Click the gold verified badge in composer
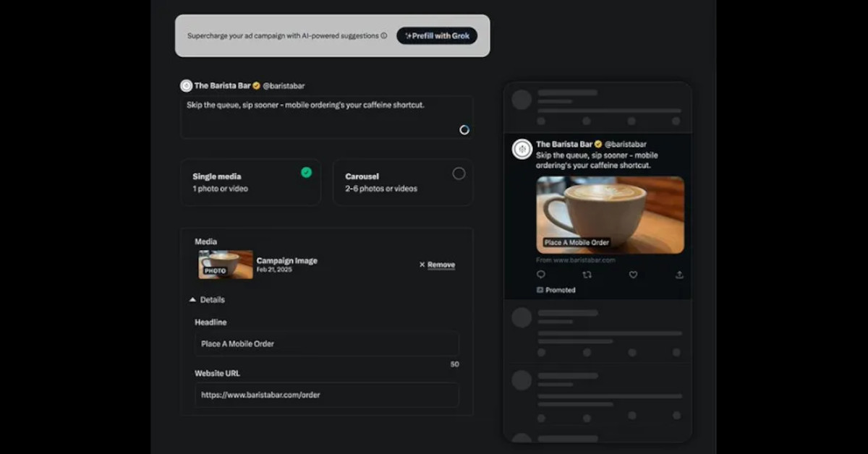 coord(256,85)
